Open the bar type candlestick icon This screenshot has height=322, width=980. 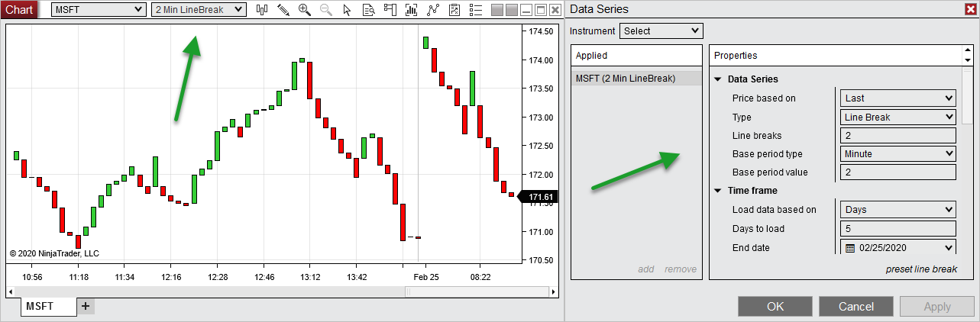coord(262,10)
